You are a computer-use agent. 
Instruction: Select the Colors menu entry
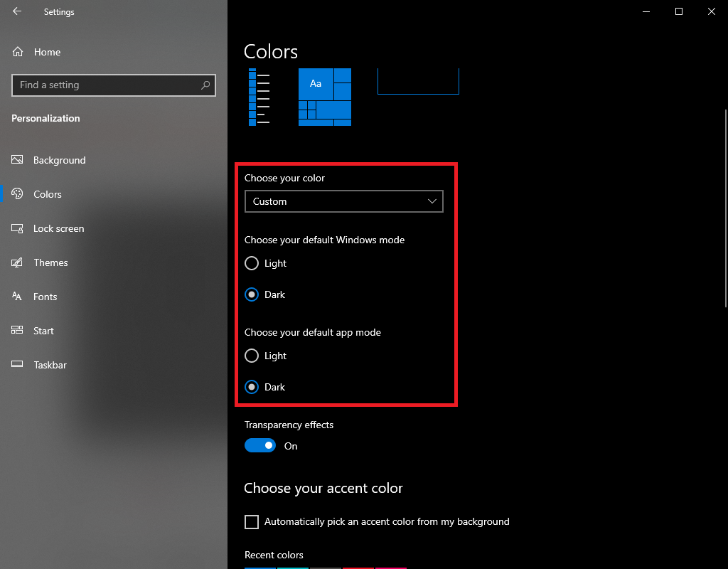pyautogui.click(x=48, y=194)
